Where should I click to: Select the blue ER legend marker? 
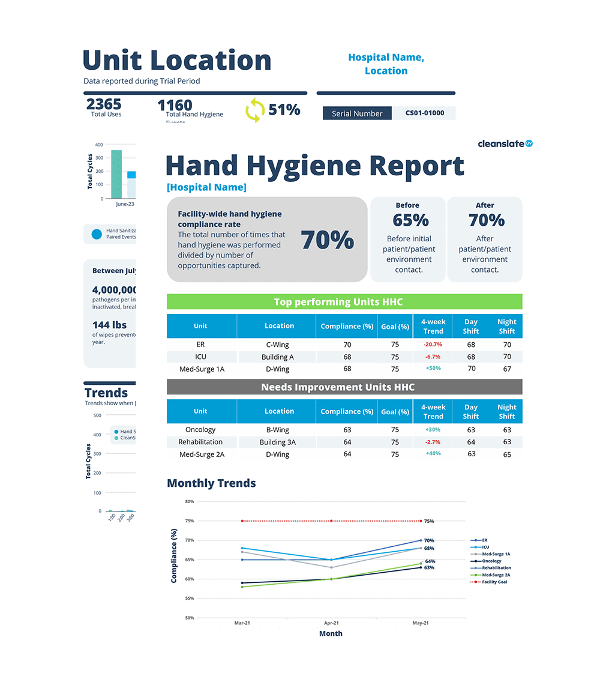pyautogui.click(x=476, y=540)
